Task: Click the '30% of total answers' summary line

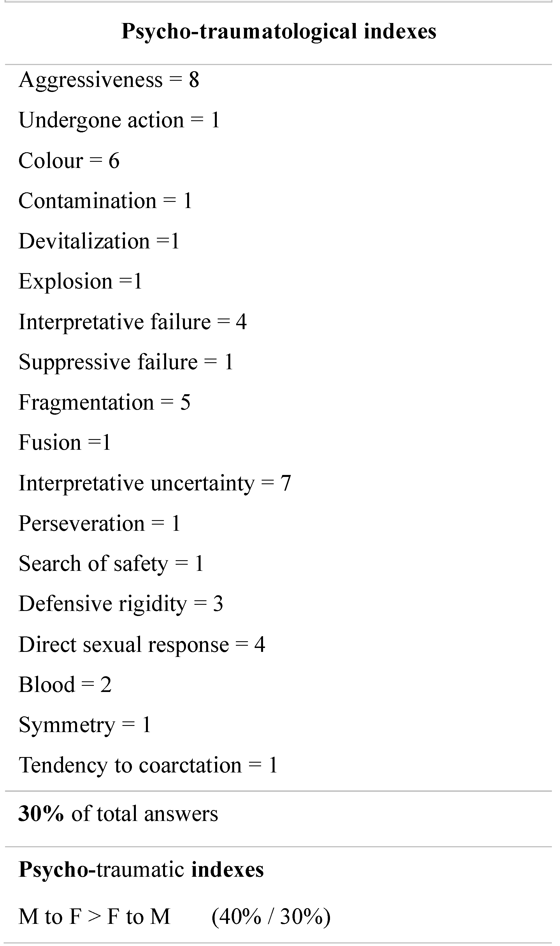Action: coord(118,813)
